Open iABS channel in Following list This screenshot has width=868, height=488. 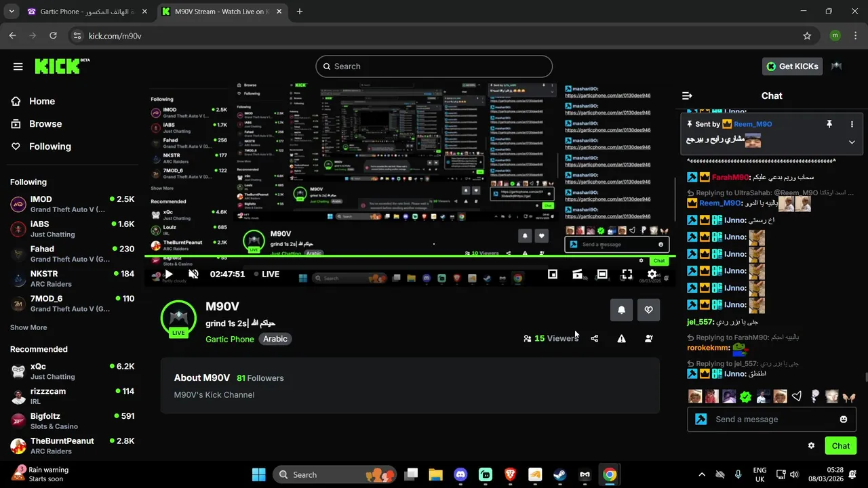point(72,229)
